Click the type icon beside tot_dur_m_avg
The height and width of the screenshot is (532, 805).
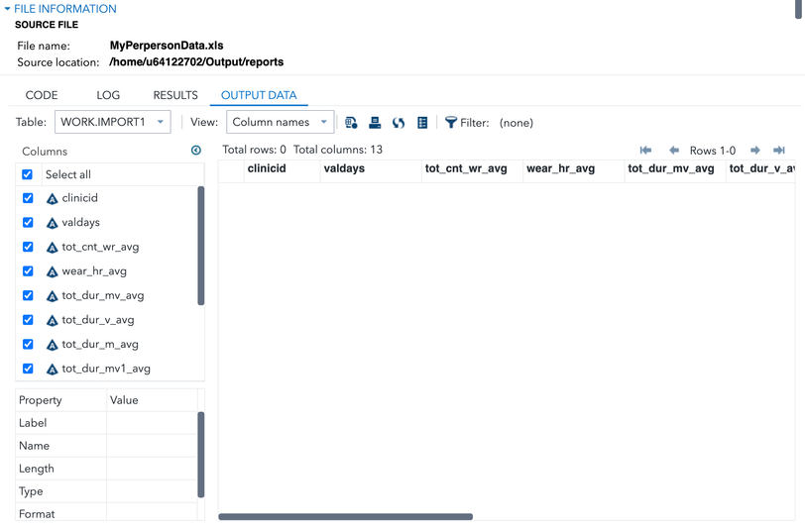tap(52, 345)
